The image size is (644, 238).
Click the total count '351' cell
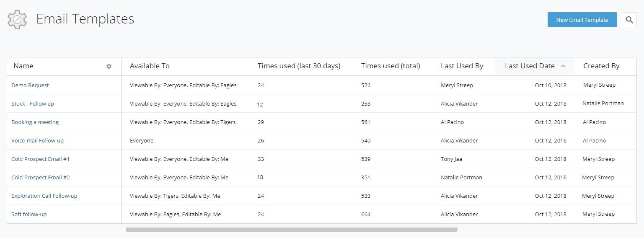pyautogui.click(x=366, y=177)
